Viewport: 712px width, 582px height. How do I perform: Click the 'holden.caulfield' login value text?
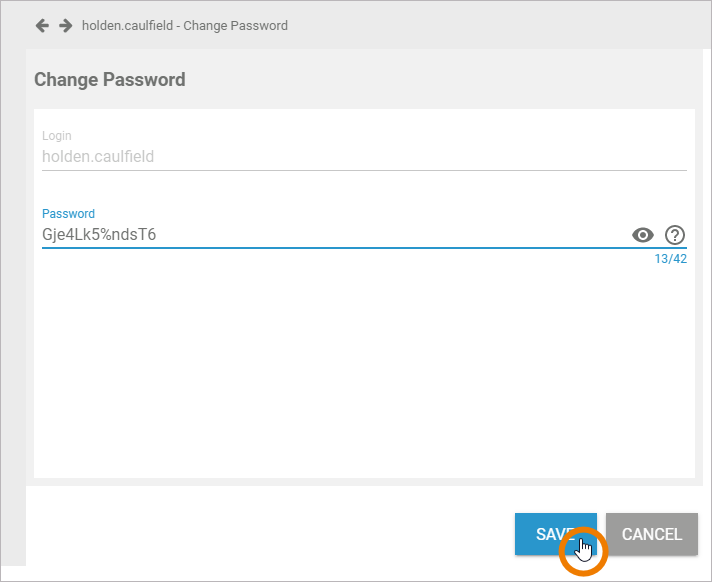click(98, 157)
